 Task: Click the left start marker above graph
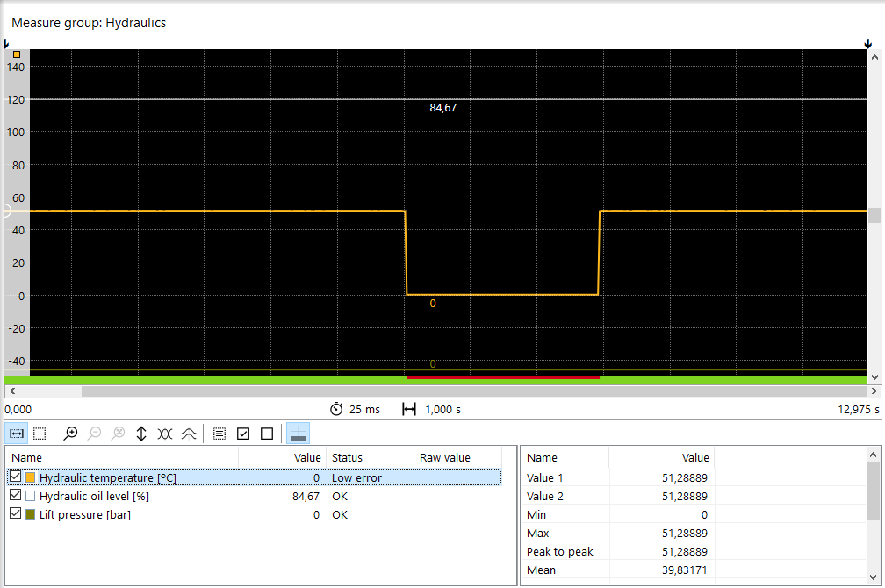(x=6, y=44)
